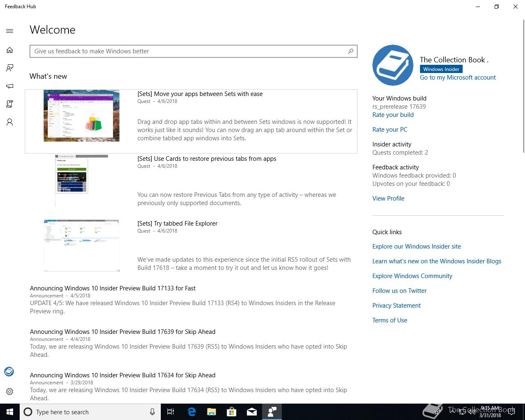Open Build 17639 for Skip Ahead announcement
The width and height of the screenshot is (525, 420).
point(123,332)
